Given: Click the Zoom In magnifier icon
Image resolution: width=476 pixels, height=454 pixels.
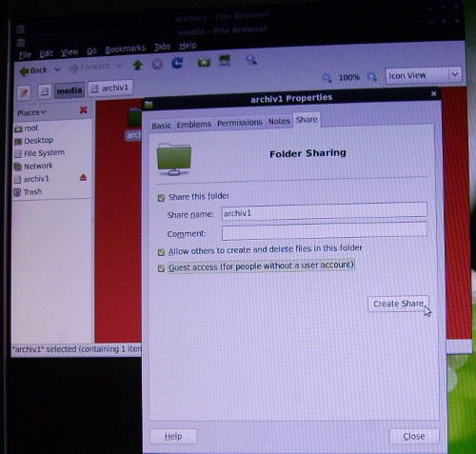Looking at the screenshot, I should (x=372, y=76).
